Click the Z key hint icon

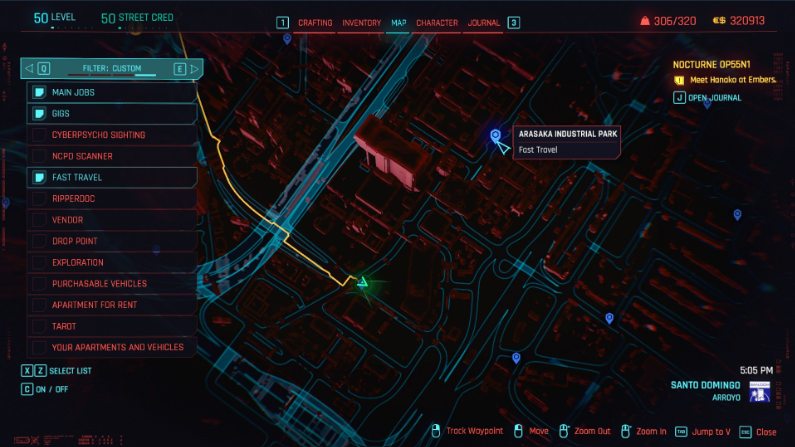(x=41, y=371)
